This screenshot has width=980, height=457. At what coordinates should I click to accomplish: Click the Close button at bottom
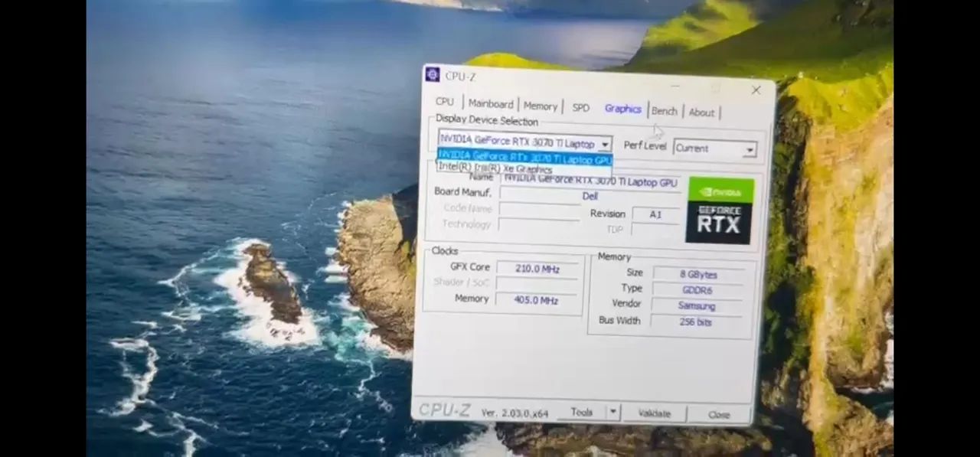[x=719, y=415]
